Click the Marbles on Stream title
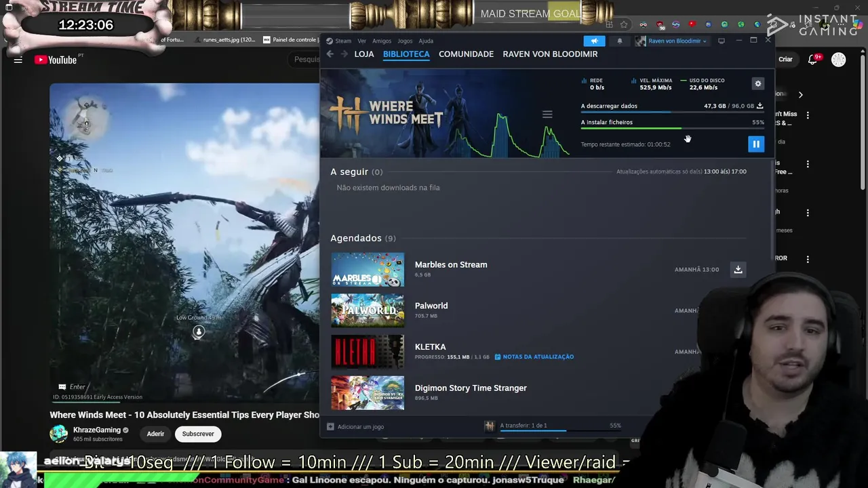The height and width of the screenshot is (488, 868). point(451,264)
